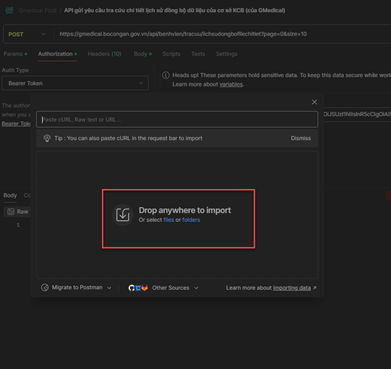
Task: Click the Raw response view button
Action: (18, 212)
